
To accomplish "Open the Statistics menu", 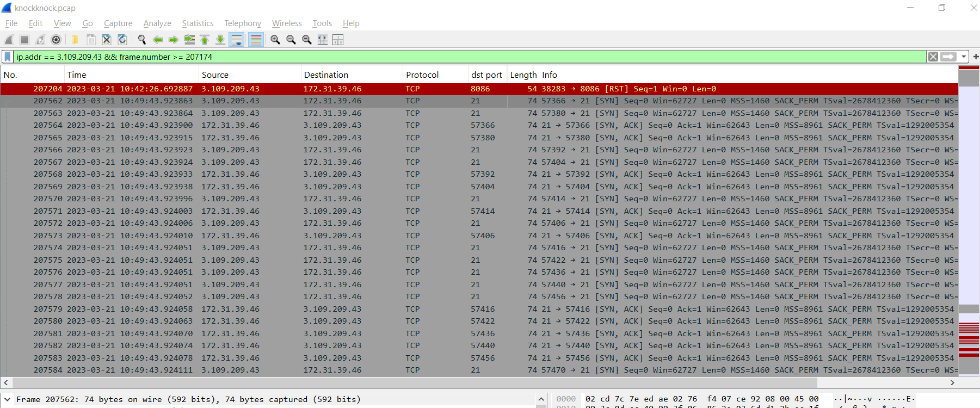I will point(198,23).
